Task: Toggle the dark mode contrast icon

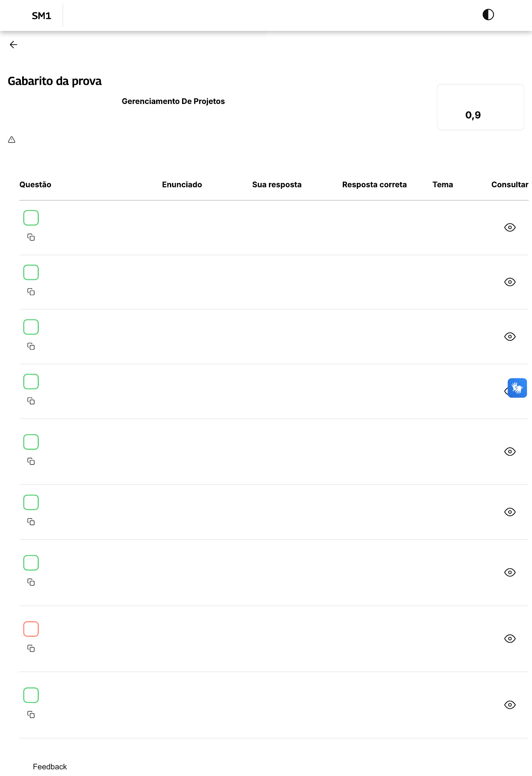Action: (x=488, y=15)
